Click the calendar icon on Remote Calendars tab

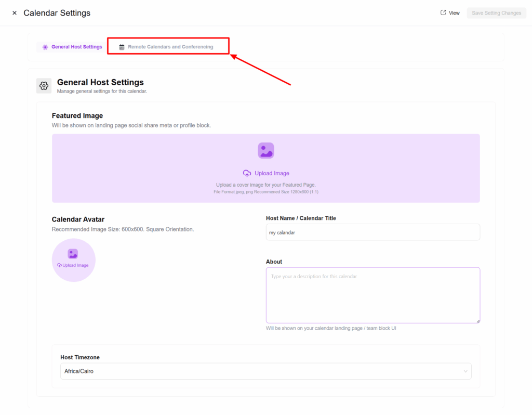tap(122, 47)
